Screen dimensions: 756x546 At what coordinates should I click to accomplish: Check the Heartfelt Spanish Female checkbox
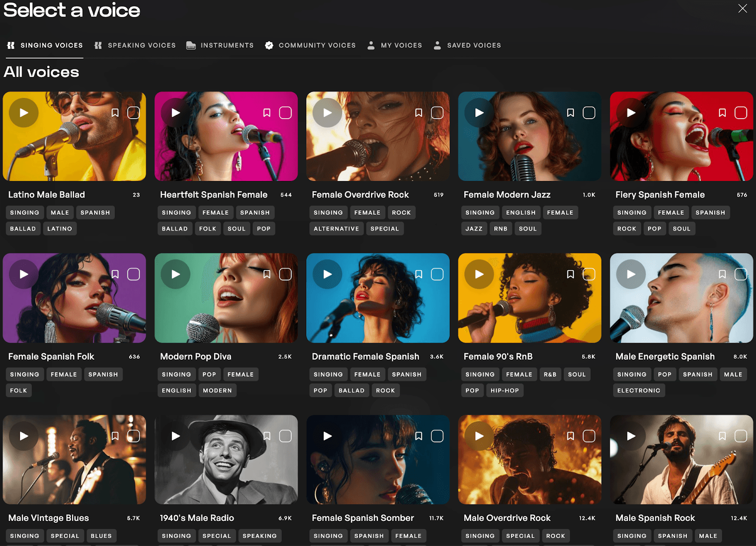(x=285, y=113)
